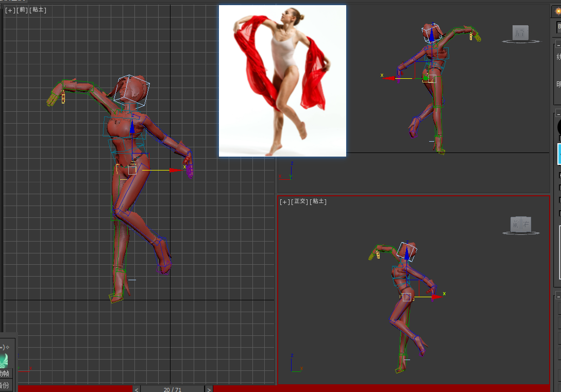The width and height of the screenshot is (561, 392).
Task: Click blue Z-axis arrow in front viewport gizmo
Action: [x=132, y=126]
